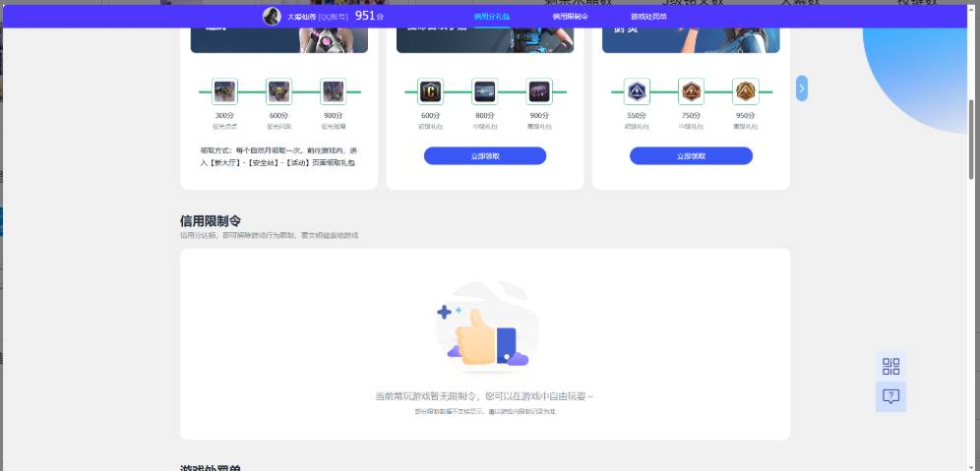Click the 750分 score label
The image size is (980, 471).
click(692, 116)
